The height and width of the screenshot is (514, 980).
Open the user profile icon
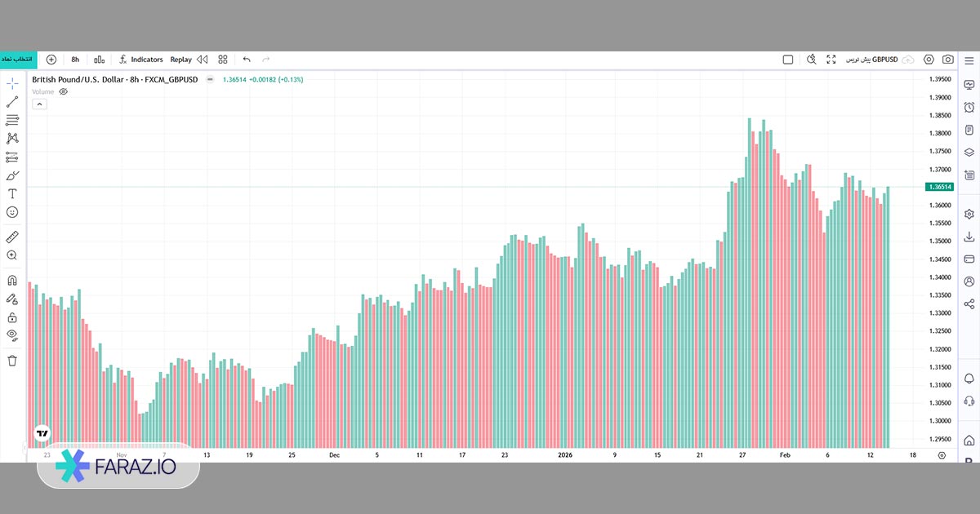click(x=969, y=281)
